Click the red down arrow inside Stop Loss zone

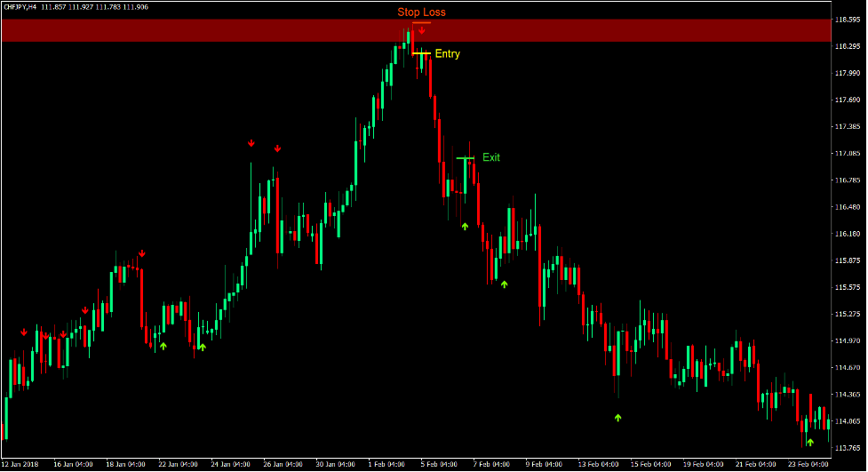coord(422,31)
